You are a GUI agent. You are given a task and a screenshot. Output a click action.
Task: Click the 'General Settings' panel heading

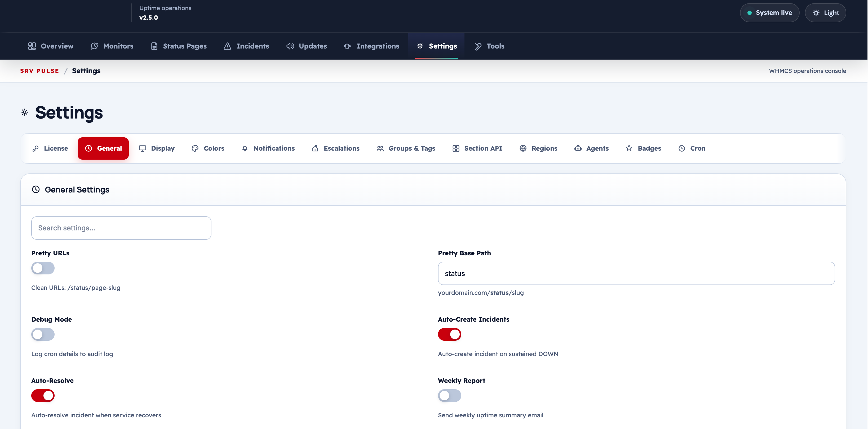[x=77, y=190]
